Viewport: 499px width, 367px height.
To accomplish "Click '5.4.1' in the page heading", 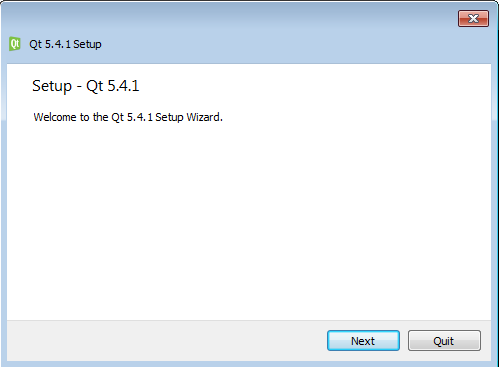I will [x=123, y=86].
